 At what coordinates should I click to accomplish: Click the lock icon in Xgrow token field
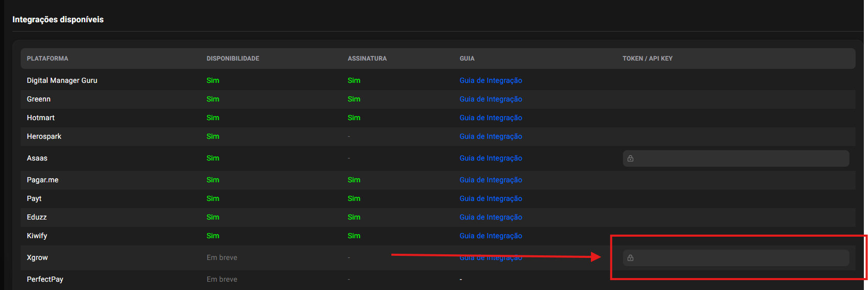click(630, 258)
